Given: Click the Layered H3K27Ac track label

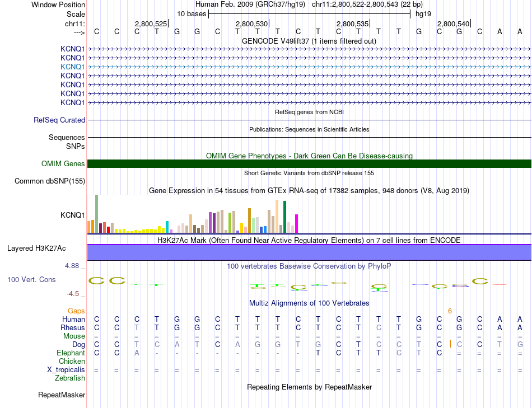Looking at the screenshot, I should (36, 248).
